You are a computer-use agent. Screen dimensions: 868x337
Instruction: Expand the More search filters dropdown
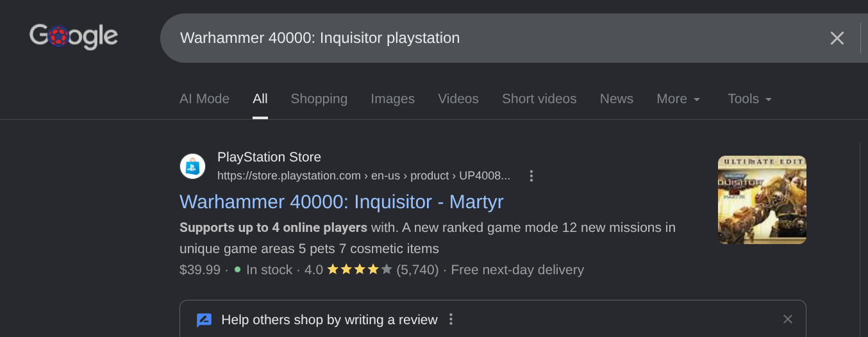pyautogui.click(x=678, y=99)
